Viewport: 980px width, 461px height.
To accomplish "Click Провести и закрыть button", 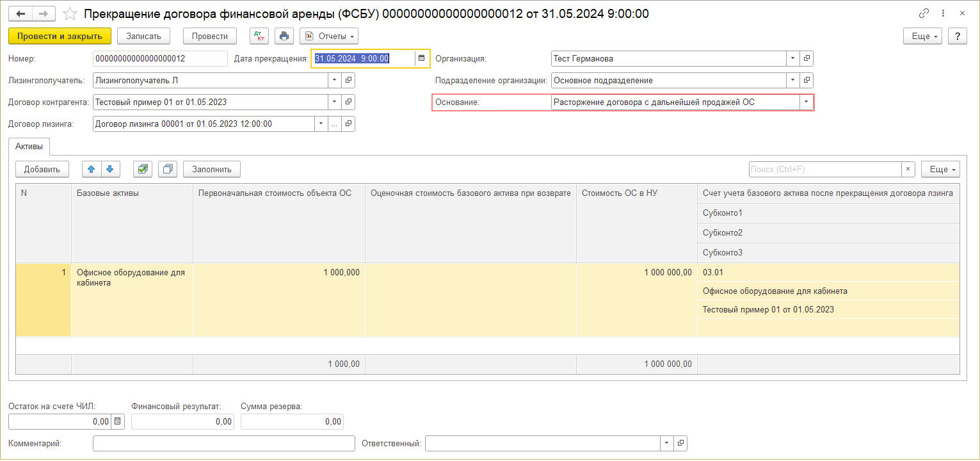I will coord(60,36).
